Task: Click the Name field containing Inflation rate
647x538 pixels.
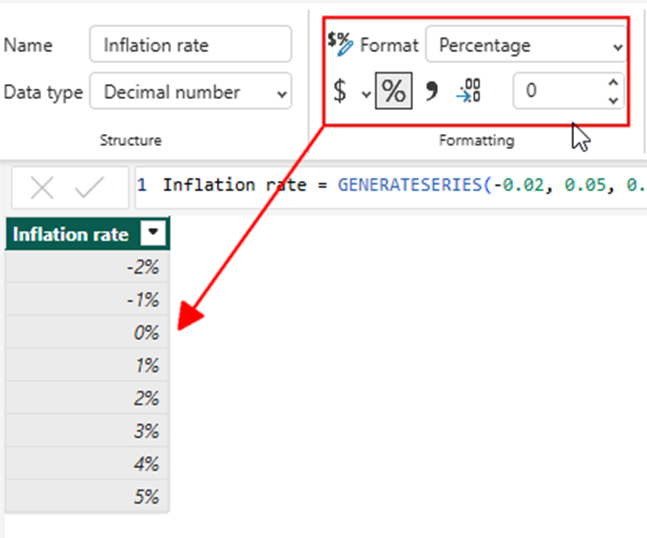Action: 191,45
